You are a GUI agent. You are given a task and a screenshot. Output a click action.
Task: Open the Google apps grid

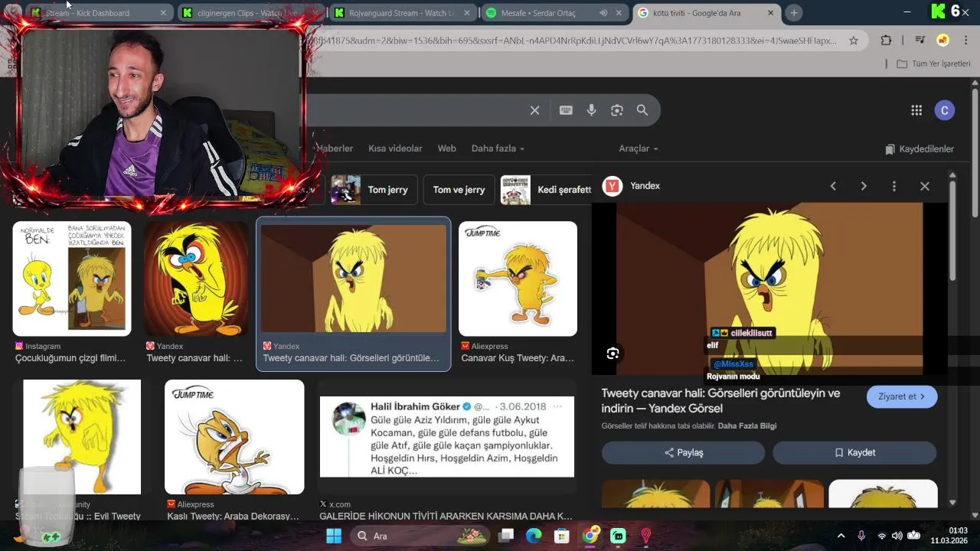(916, 110)
